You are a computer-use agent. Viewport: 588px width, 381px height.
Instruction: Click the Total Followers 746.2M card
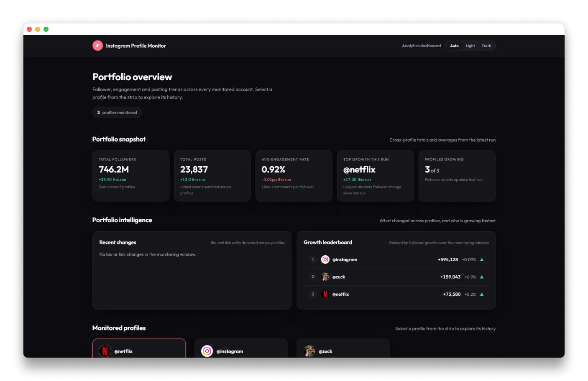click(131, 176)
